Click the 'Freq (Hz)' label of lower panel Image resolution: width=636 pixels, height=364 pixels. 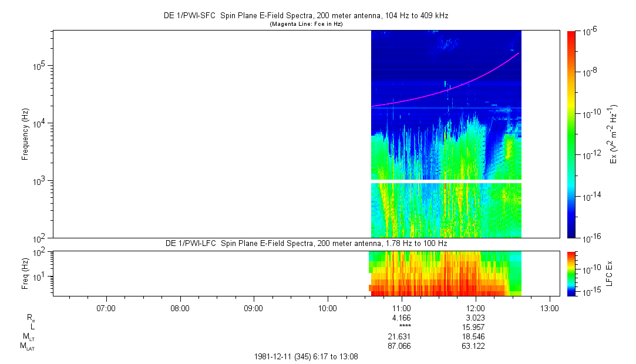(25, 273)
